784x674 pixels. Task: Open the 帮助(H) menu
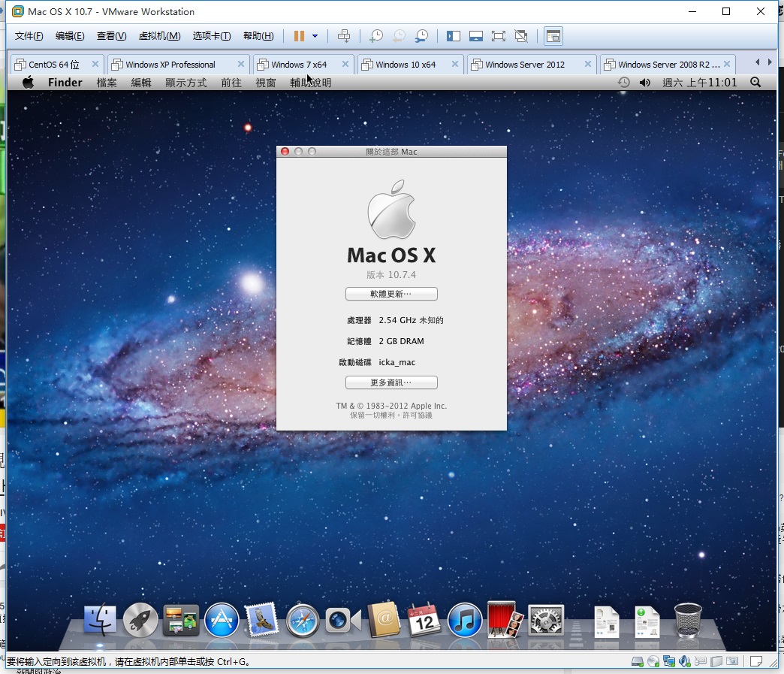coord(258,36)
